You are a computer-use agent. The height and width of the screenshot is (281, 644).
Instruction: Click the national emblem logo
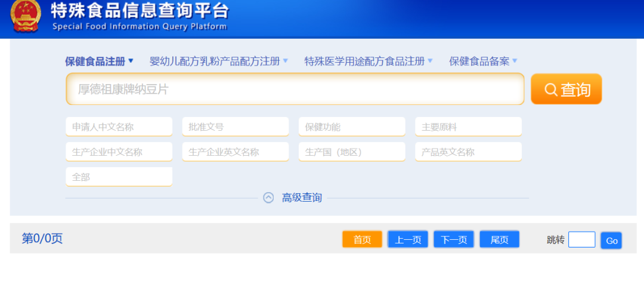(x=26, y=17)
